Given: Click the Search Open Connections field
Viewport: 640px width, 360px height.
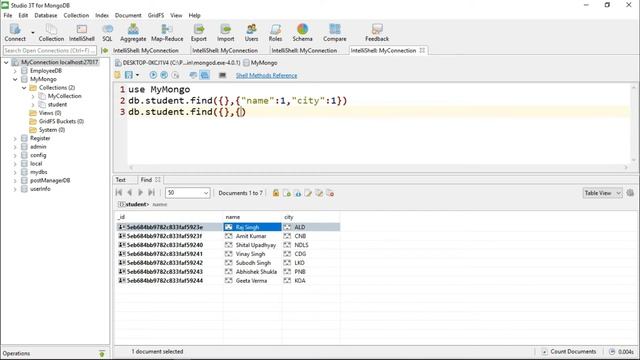Looking at the screenshot, I should (50, 51).
